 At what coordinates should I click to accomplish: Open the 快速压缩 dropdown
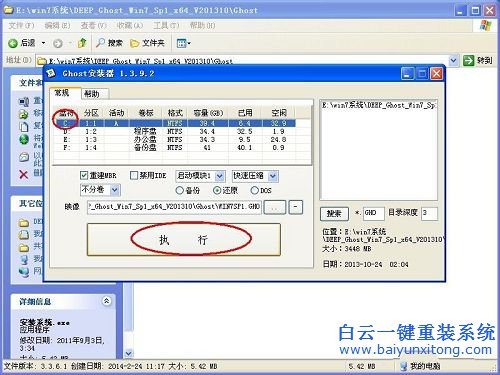tap(273, 176)
